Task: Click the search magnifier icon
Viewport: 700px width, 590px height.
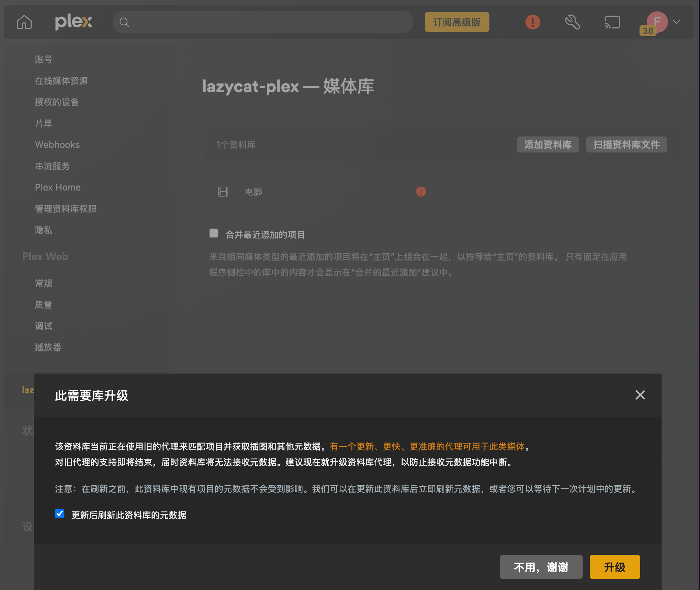Action: (x=124, y=22)
